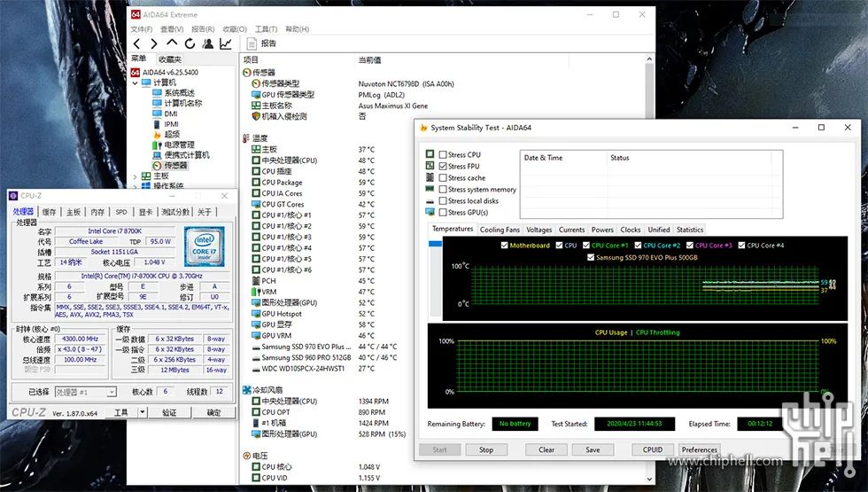Switch to the 缓存 tab in CPU-Z
This screenshot has width=868, height=492.
[x=50, y=212]
